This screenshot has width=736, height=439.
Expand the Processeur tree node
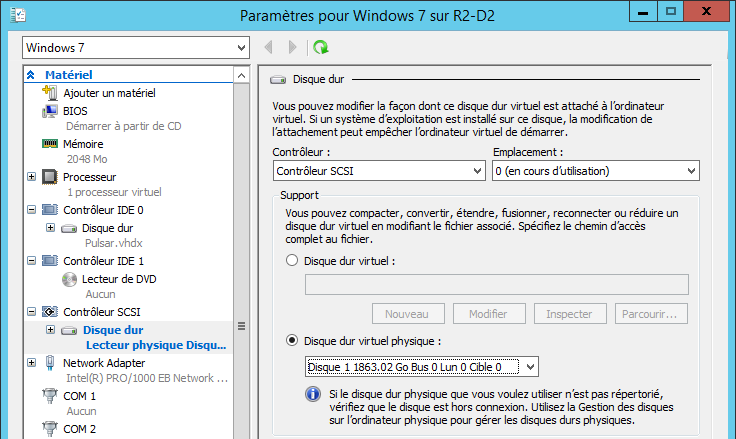pyautogui.click(x=32, y=177)
